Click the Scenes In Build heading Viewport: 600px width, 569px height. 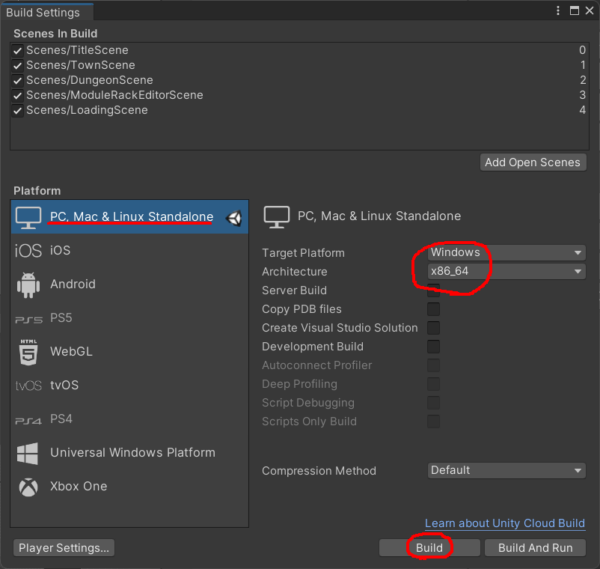tap(55, 34)
